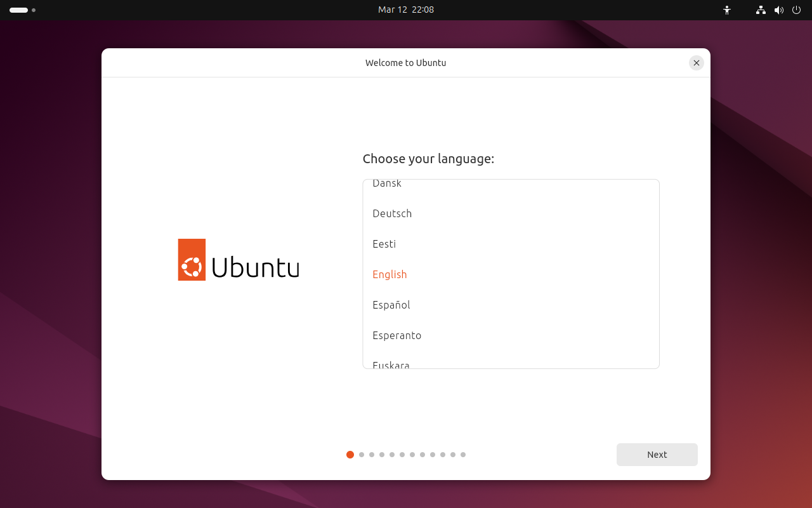Click the currently selected English option
The width and height of the screenshot is (812, 508).
(x=390, y=274)
